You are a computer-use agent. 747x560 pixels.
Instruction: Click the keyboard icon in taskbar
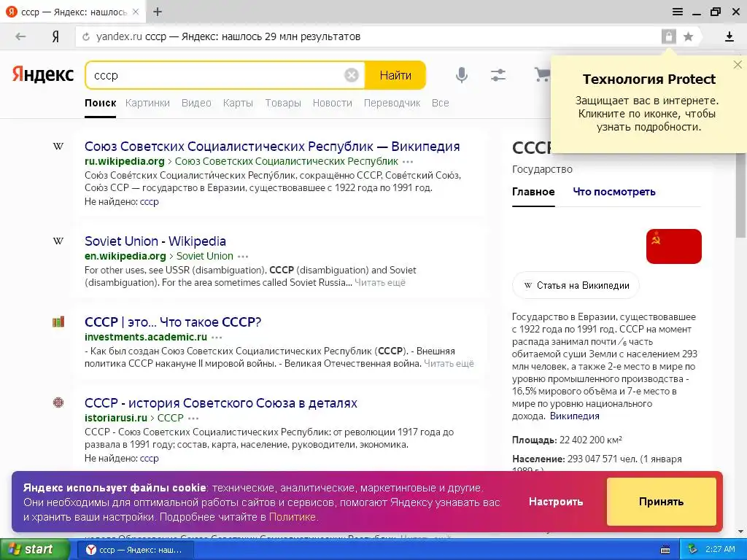click(665, 550)
